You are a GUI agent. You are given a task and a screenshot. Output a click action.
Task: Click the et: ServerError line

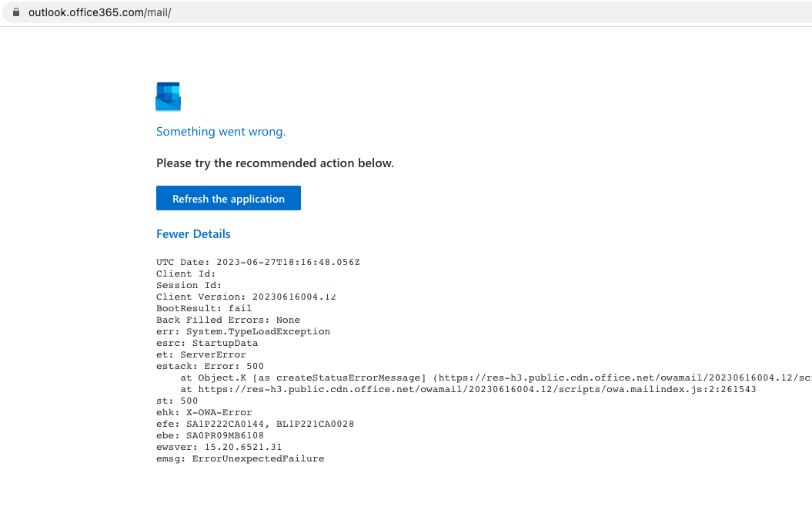[201, 354]
